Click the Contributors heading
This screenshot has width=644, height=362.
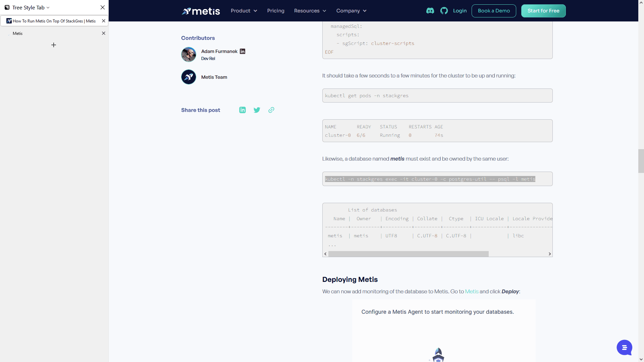[198, 38]
